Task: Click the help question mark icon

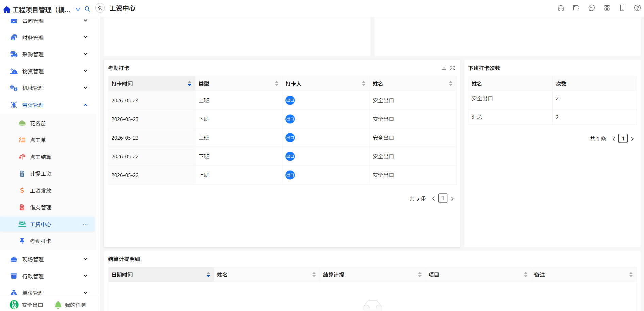Action: 638,8
